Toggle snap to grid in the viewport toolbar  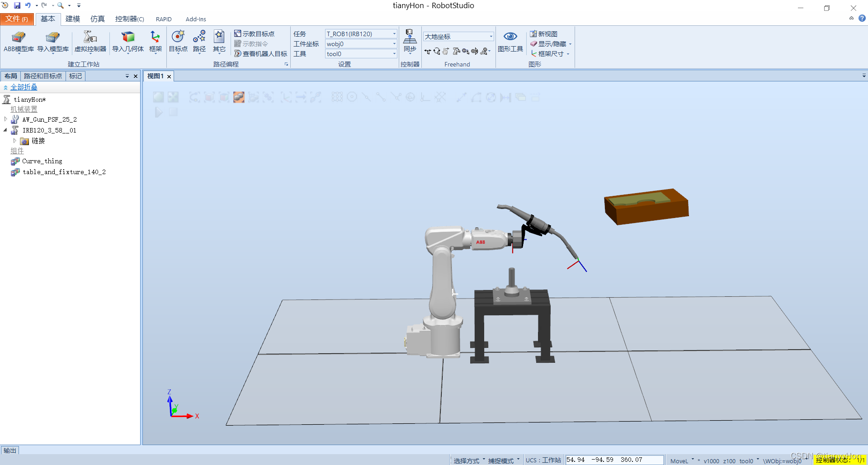[x=440, y=97]
